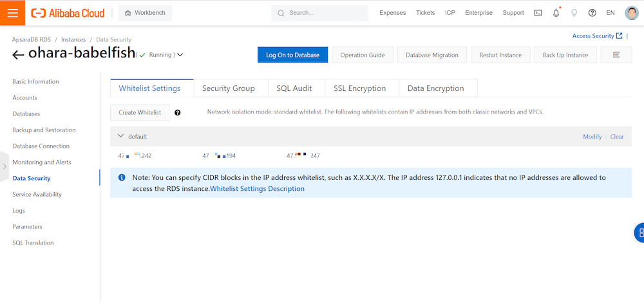Click the Log On to Database button
The image size is (644, 307).
(x=292, y=55)
